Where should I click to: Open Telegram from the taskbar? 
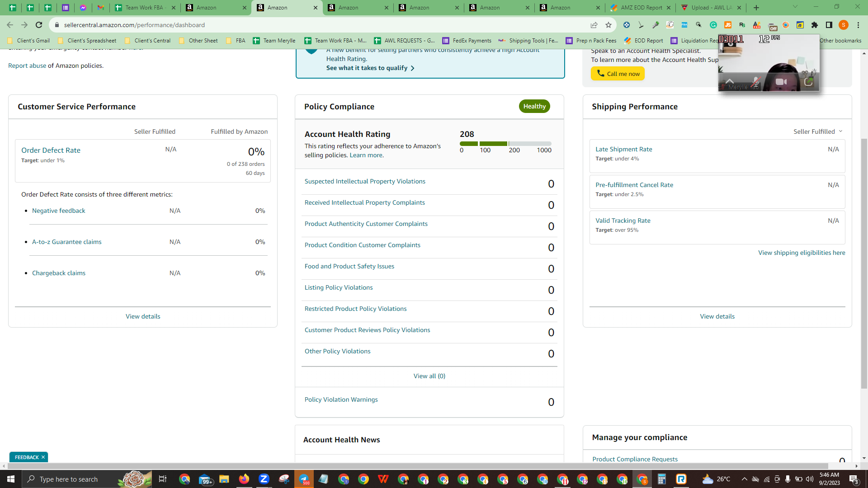(x=304, y=479)
